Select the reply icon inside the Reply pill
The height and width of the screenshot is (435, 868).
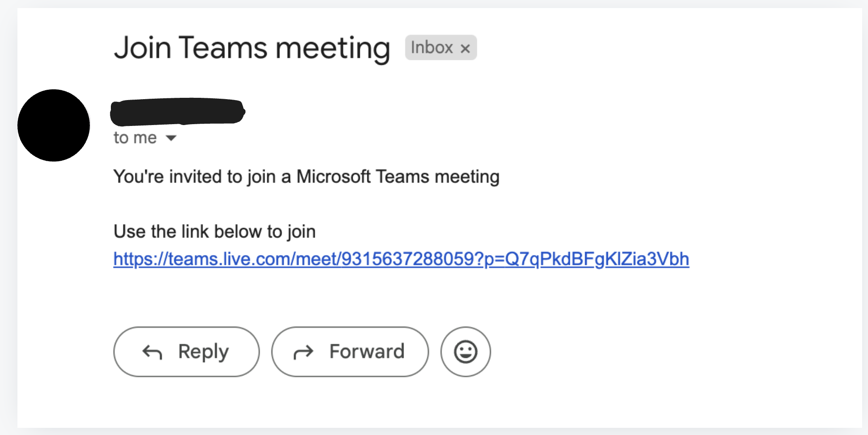pos(152,351)
